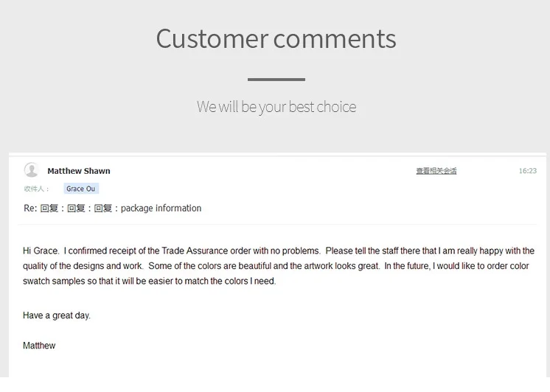The image size is (550, 392).
Task: Click the Re: prefix in subject
Action: (x=30, y=209)
